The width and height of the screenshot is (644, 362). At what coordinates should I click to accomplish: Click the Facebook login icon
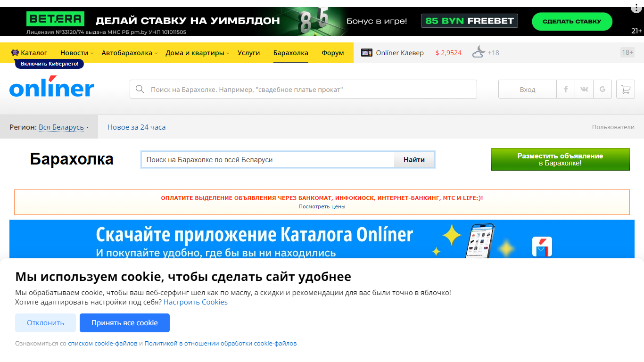(566, 89)
